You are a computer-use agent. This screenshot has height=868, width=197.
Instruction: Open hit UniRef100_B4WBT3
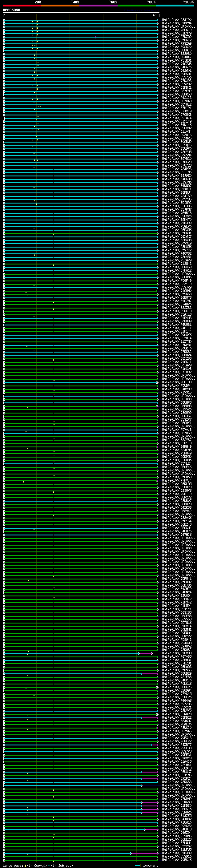click(177, 829)
